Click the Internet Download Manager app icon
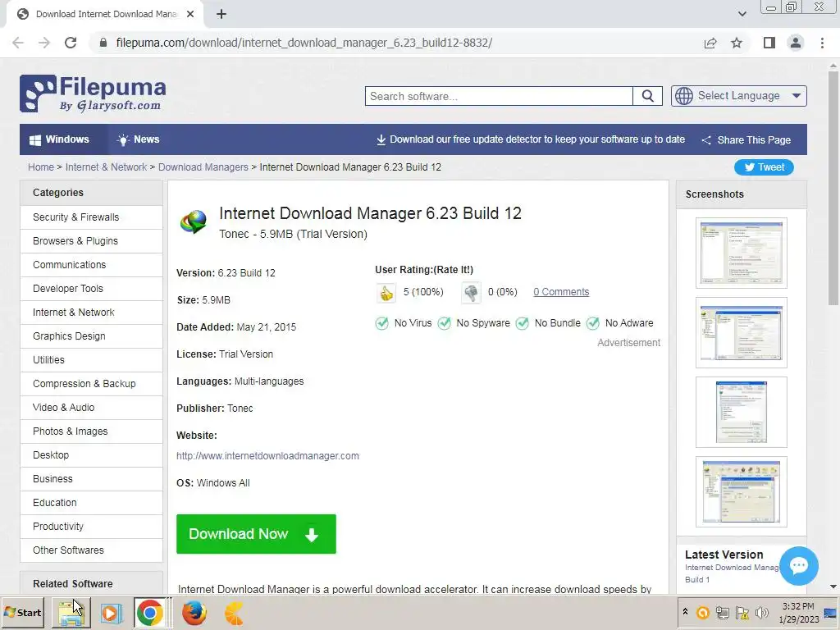The height and width of the screenshot is (630, 840). click(194, 222)
